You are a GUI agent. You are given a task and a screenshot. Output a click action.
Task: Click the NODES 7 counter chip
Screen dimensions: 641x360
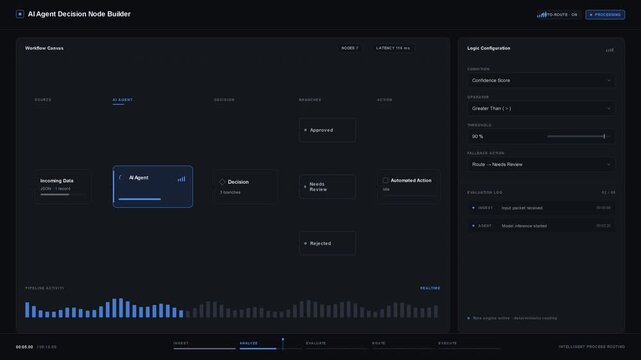pyautogui.click(x=350, y=48)
